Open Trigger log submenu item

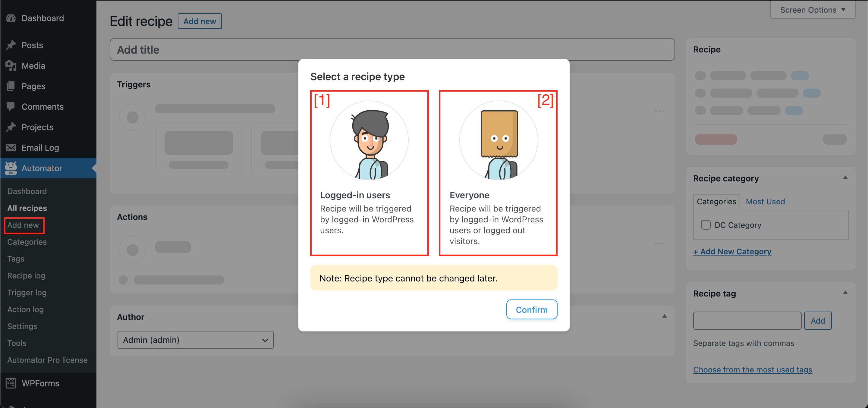point(27,292)
